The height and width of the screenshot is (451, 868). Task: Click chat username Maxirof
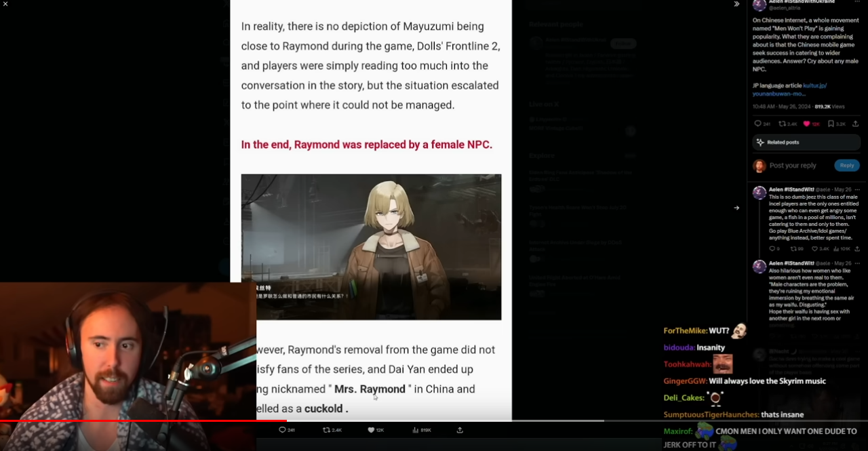coord(677,431)
